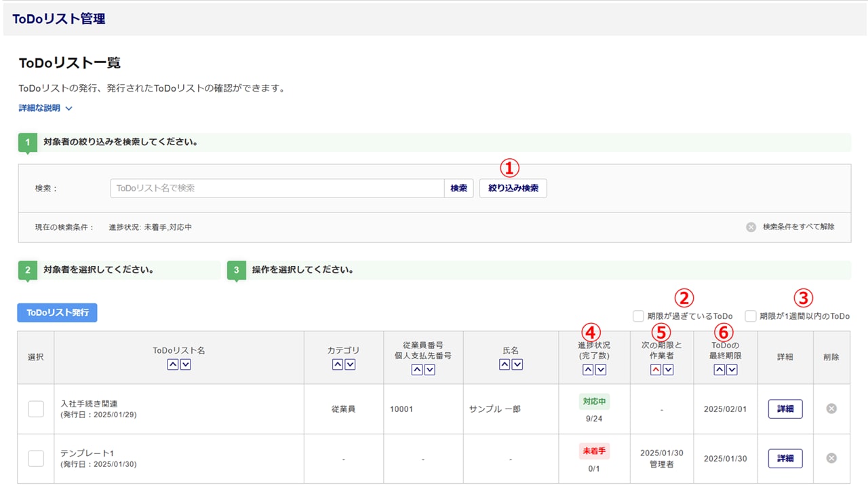
Task: Select the 入社手続き関連 row checkbox
Action: coord(36,409)
